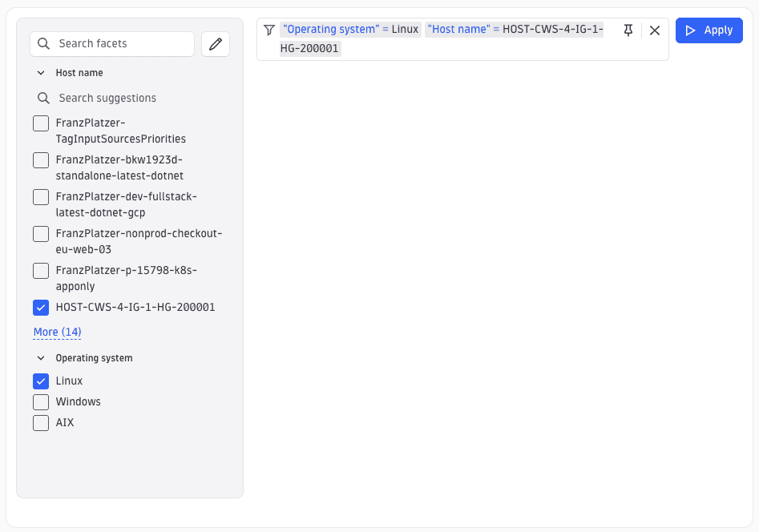Image resolution: width=759 pixels, height=532 pixels.
Task: Collapse the Host name facet
Action: pyautogui.click(x=41, y=73)
